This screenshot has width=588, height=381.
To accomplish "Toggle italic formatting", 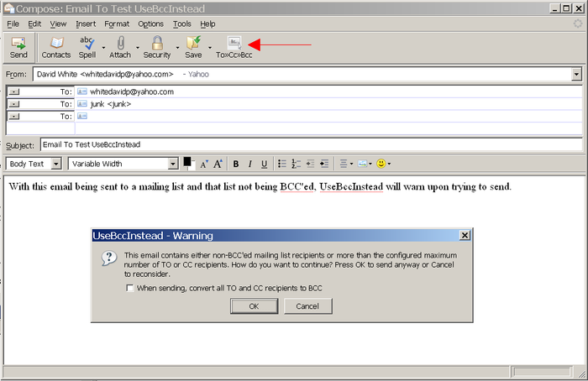I will pos(249,164).
